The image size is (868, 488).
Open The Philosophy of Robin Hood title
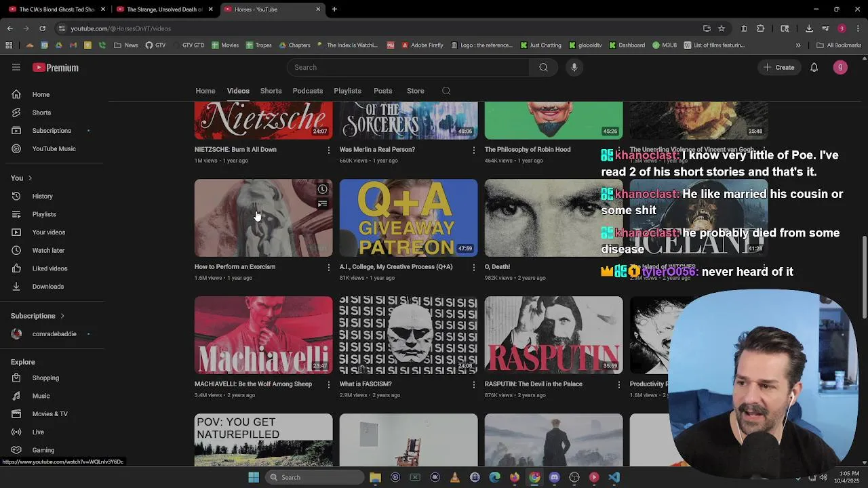[x=528, y=150]
